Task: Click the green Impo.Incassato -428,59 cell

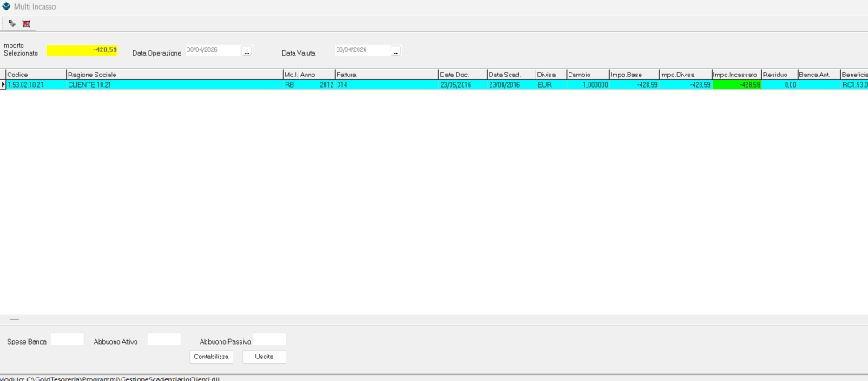Action: pyautogui.click(x=737, y=85)
